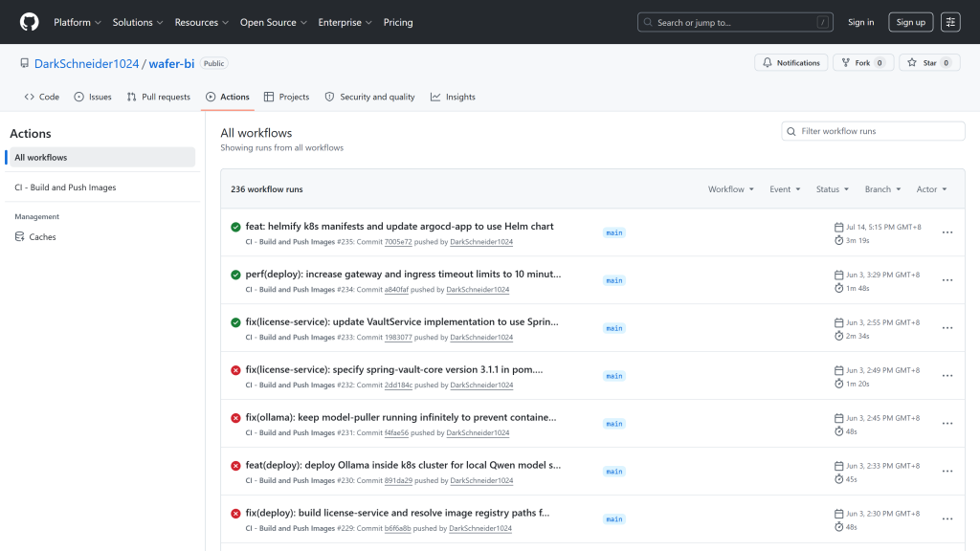This screenshot has width=980, height=551.
Task: Click the stopwatch icon beside 3m 19s
Action: point(838,240)
